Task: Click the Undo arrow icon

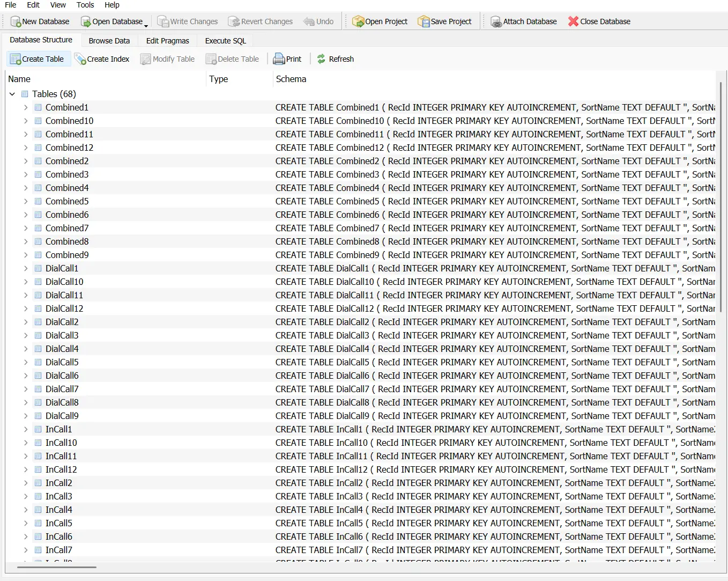Action: point(309,21)
